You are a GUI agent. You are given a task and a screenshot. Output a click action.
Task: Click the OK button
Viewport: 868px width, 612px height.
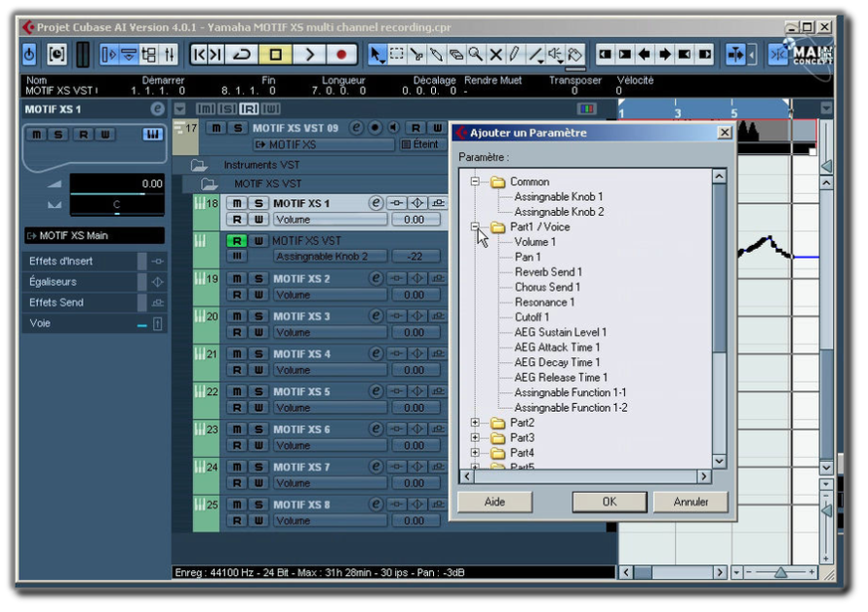[609, 502]
